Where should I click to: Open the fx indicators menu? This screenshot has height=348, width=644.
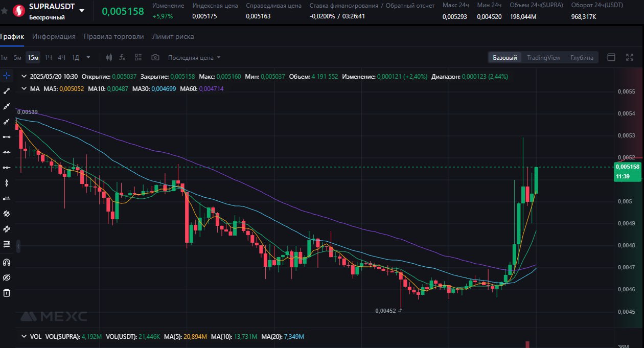(122, 57)
